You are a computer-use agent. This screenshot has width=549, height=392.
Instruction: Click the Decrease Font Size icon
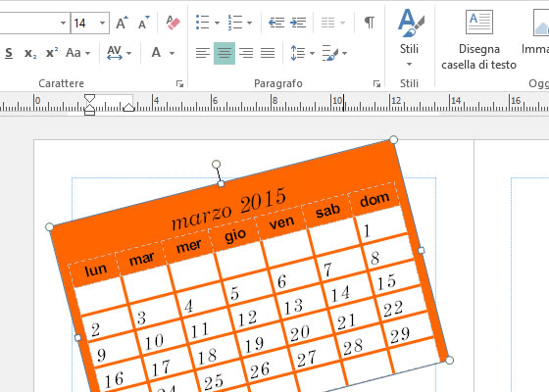tap(143, 23)
